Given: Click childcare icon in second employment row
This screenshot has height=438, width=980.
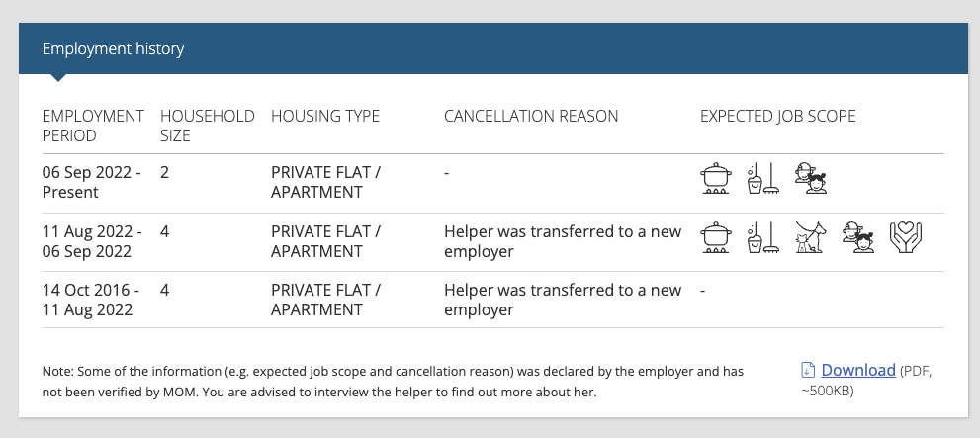Looking at the screenshot, I should pyautogui.click(x=858, y=237).
